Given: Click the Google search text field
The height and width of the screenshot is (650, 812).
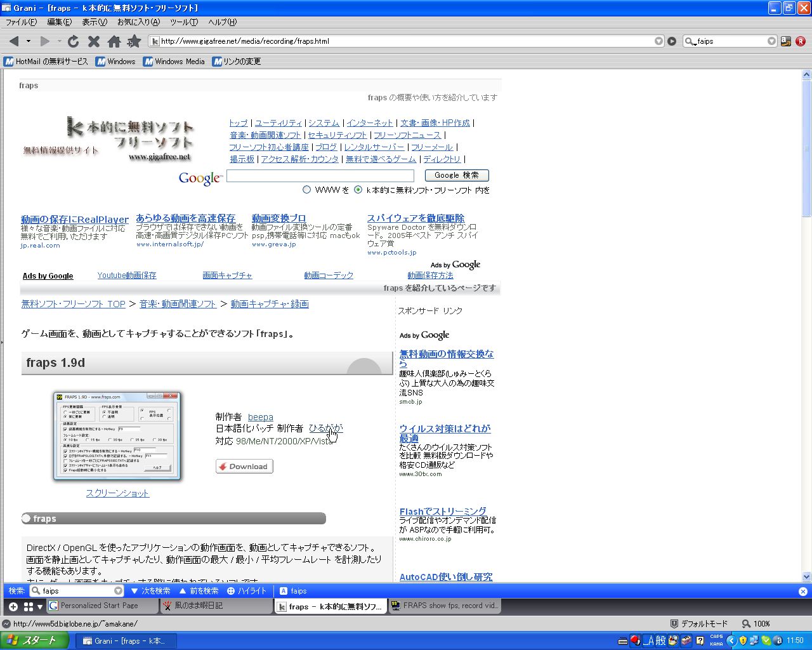Looking at the screenshot, I should tap(320, 176).
